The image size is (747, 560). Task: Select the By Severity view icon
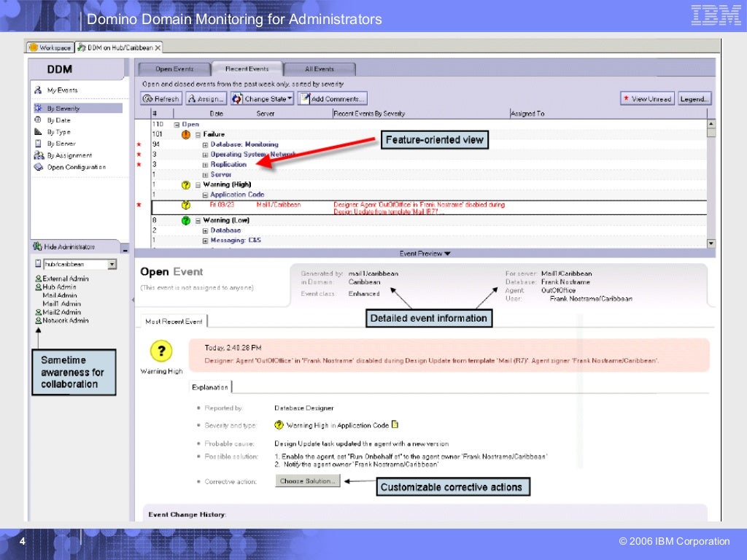(38, 108)
